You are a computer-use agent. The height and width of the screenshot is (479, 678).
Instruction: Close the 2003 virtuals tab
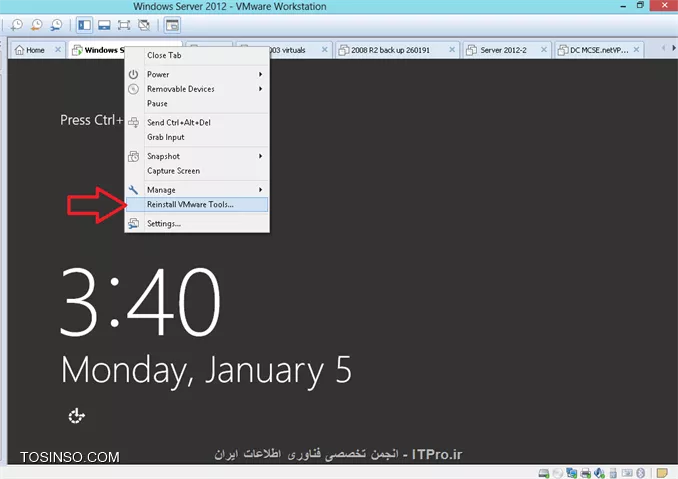click(x=324, y=50)
